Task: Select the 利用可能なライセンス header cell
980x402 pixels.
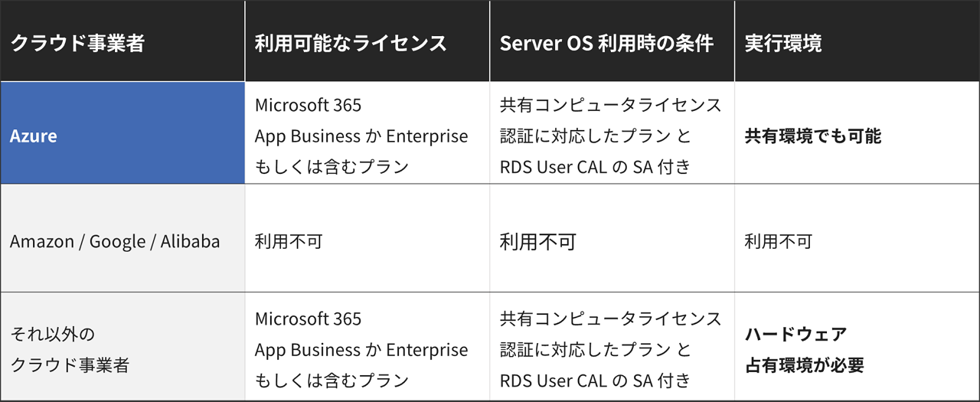Action: click(x=351, y=43)
